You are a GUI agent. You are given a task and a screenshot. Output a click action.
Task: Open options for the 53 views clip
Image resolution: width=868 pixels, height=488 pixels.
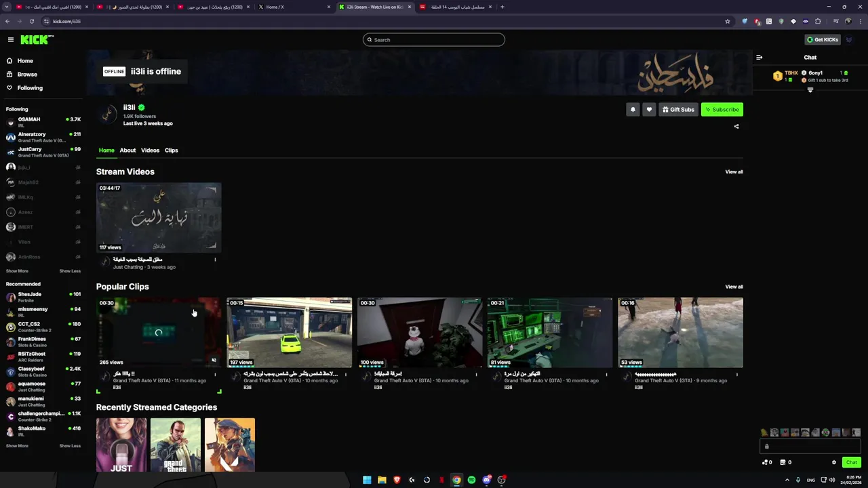tap(736, 374)
